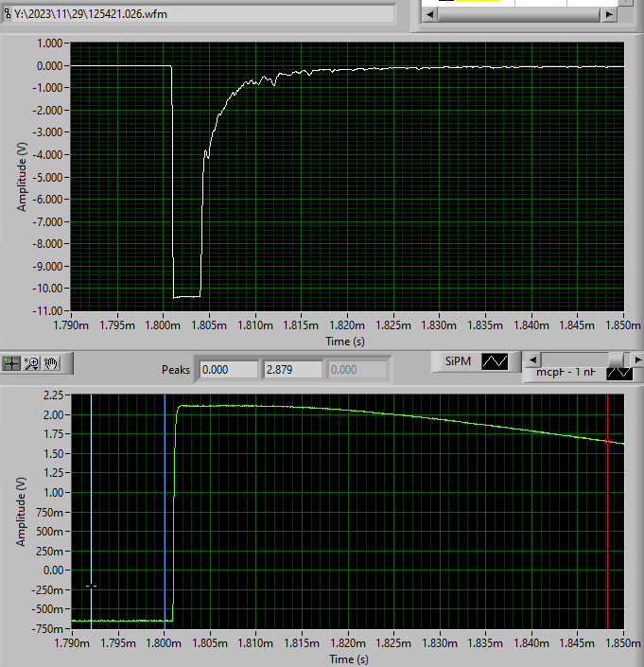Select the cyan cursor line near 1.792m

[91, 511]
